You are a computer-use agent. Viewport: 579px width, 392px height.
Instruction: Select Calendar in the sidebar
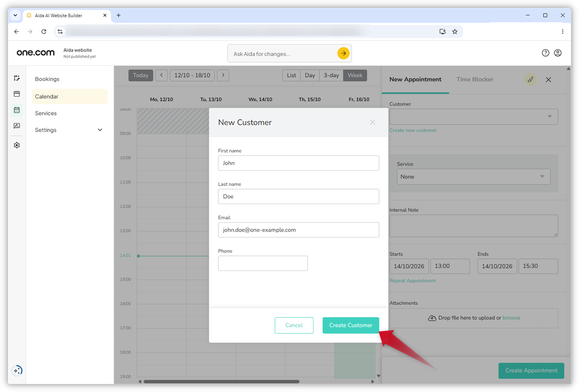point(69,96)
